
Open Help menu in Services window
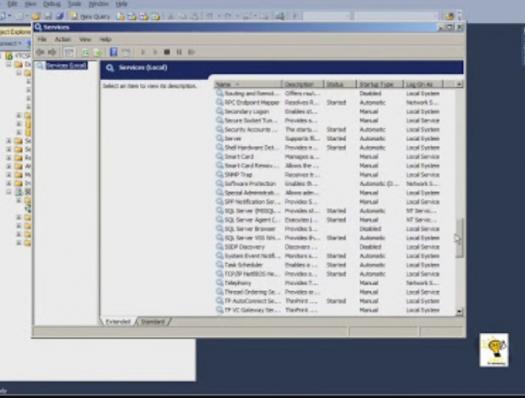105,39
